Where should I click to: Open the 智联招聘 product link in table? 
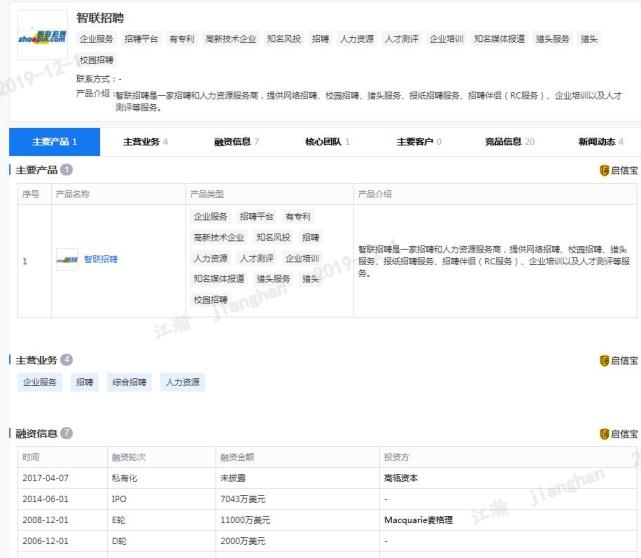(x=101, y=259)
